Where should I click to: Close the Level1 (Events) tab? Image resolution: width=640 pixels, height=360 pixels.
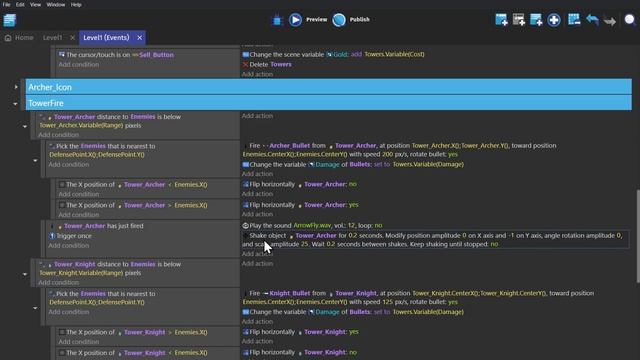pyautogui.click(x=140, y=38)
